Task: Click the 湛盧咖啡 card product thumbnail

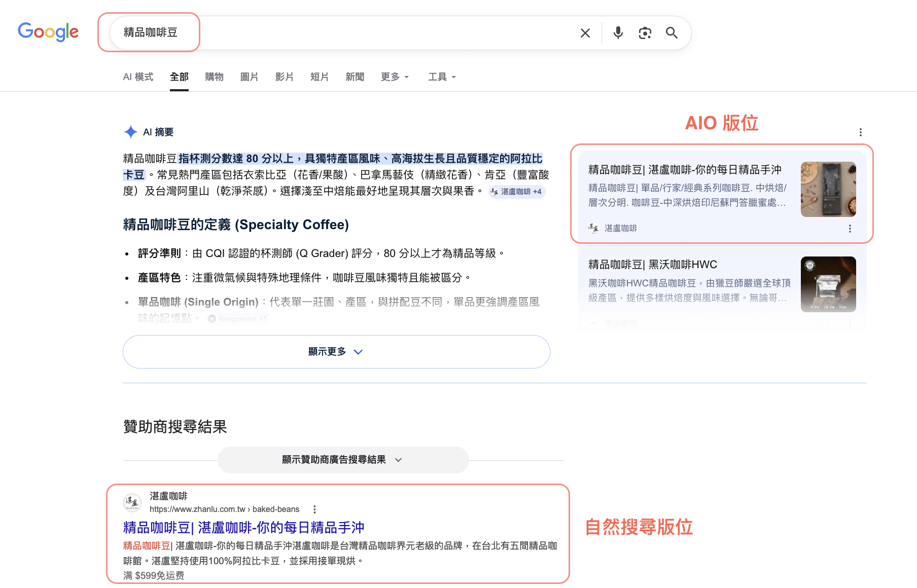Action: [x=828, y=190]
